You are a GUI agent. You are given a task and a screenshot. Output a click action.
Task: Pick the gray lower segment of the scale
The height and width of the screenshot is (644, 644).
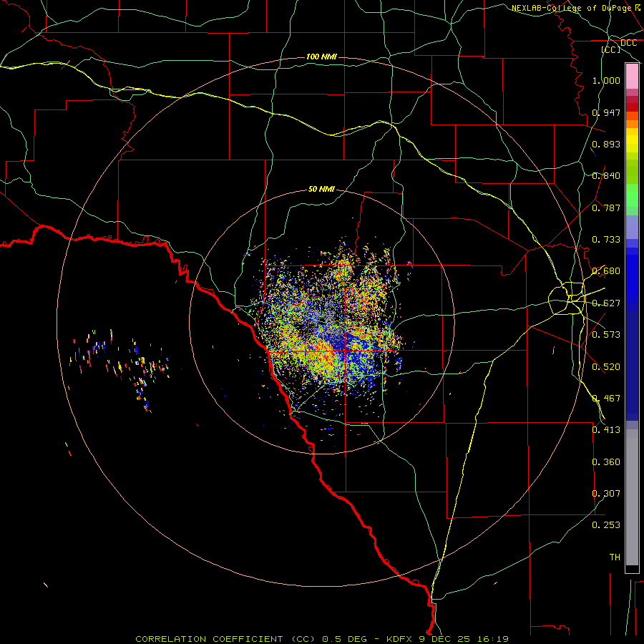(x=632, y=497)
